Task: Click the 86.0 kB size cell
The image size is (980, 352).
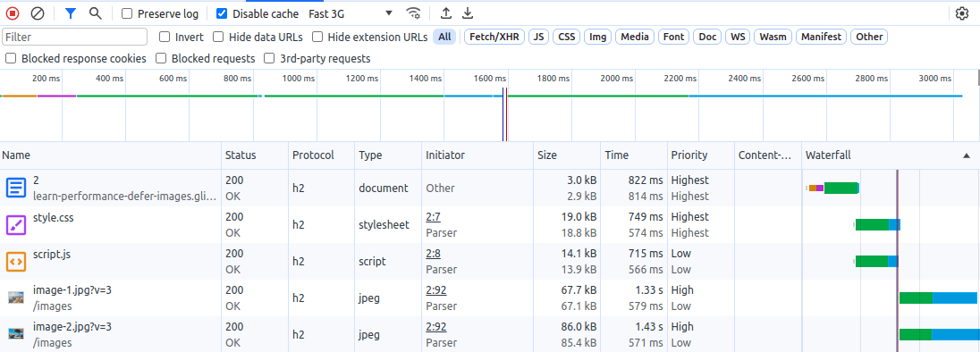Action: (579, 327)
